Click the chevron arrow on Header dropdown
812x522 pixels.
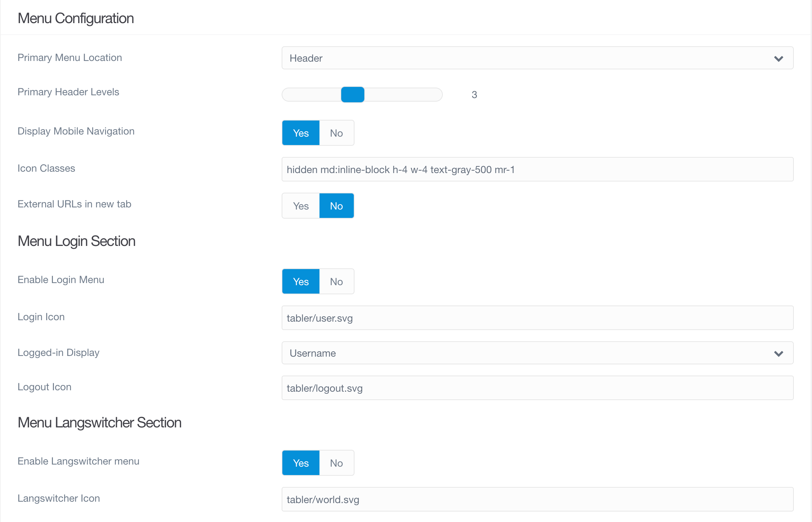(x=778, y=59)
